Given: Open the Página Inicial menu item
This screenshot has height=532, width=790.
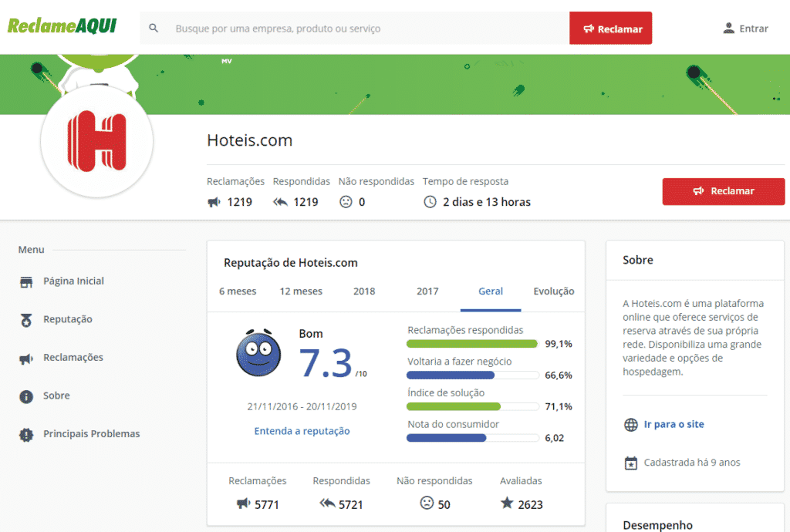Looking at the screenshot, I should (73, 281).
